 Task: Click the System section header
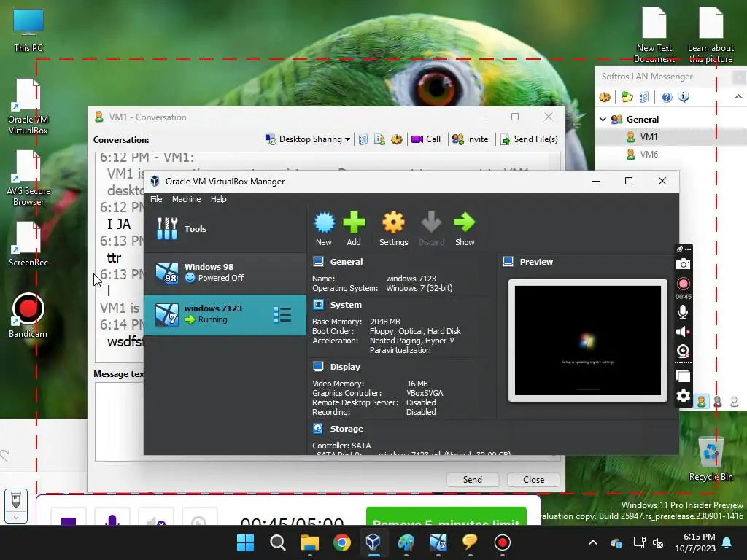tap(345, 305)
